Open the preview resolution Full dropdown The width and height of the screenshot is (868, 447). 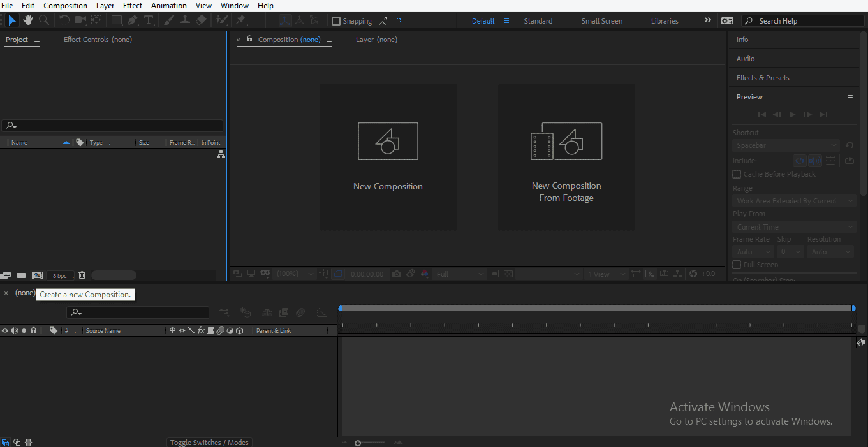(459, 274)
